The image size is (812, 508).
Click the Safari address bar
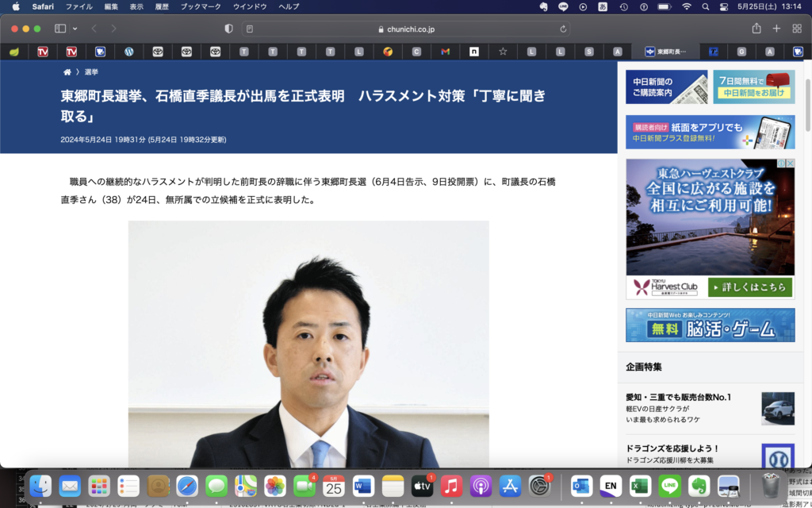pos(406,29)
